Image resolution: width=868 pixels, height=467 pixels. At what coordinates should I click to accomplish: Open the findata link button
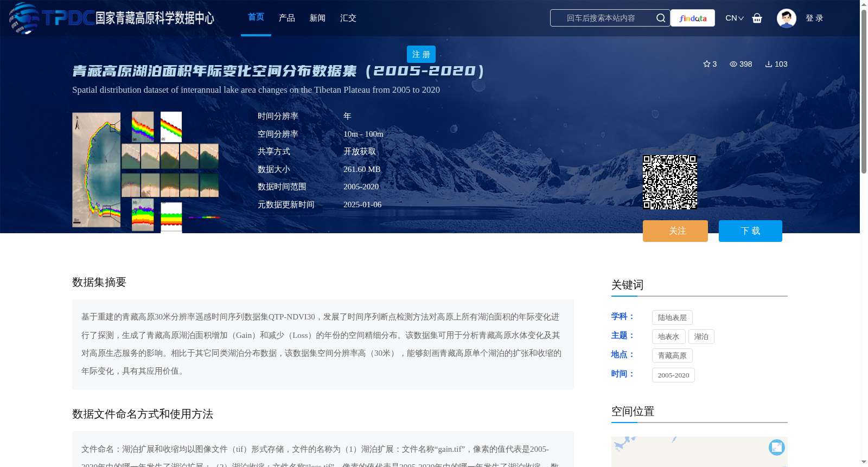point(693,18)
